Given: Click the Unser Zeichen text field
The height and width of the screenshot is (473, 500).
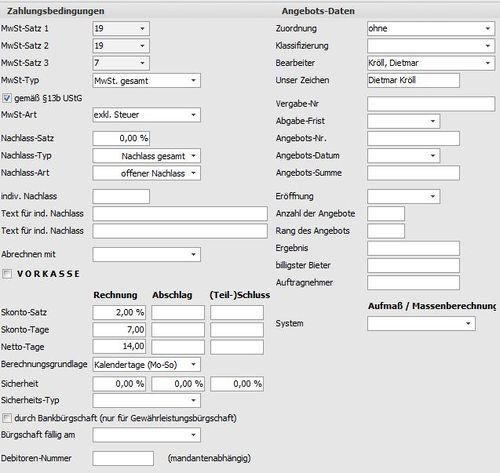Looking at the screenshot, I should tap(413, 81).
